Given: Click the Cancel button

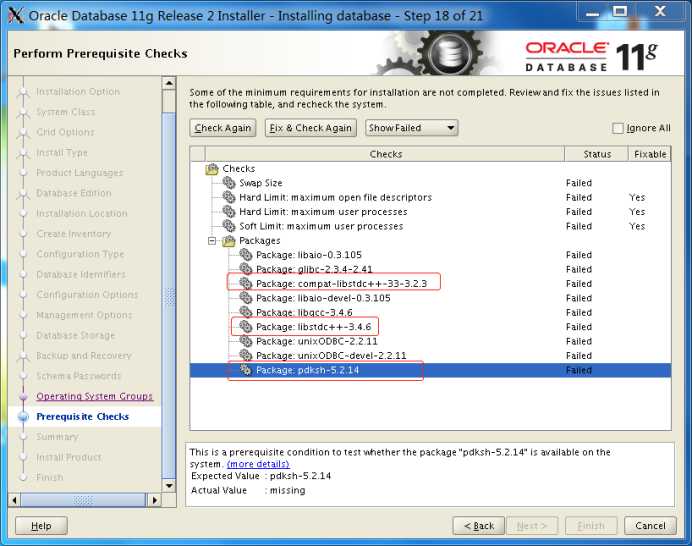Looking at the screenshot, I should [x=650, y=526].
